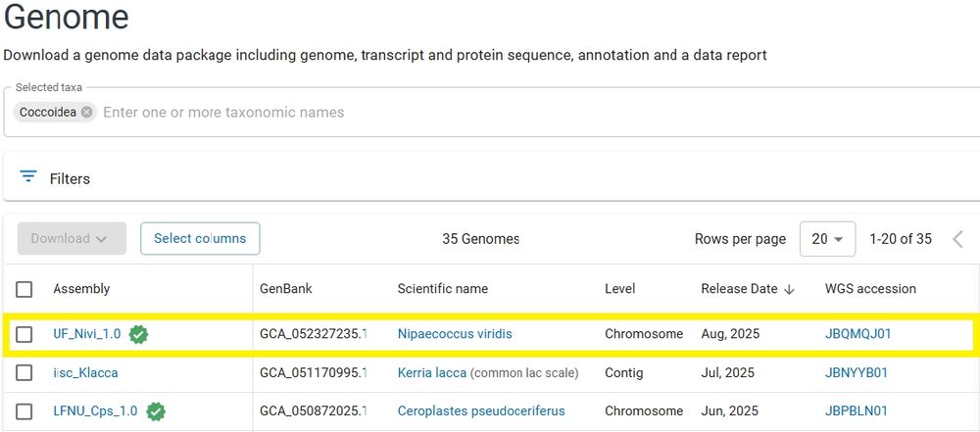The height and width of the screenshot is (432, 980).
Task: Select the iisc_Klacca row checkbox
Action: [24, 373]
